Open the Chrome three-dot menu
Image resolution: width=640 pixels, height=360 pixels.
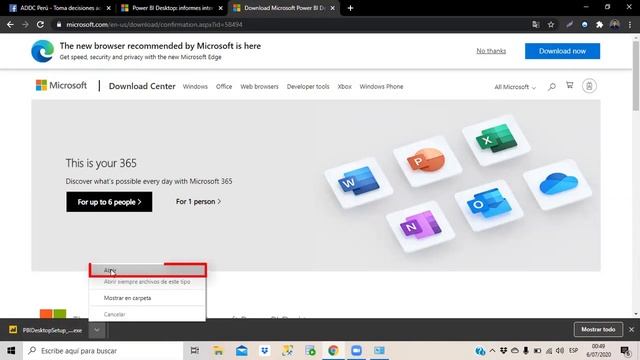(630, 24)
